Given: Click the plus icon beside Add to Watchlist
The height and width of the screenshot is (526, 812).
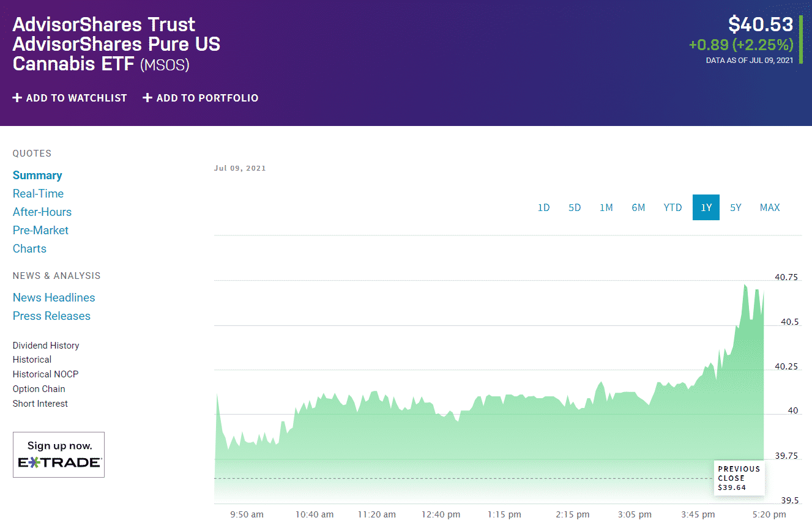Looking at the screenshot, I should tap(17, 98).
